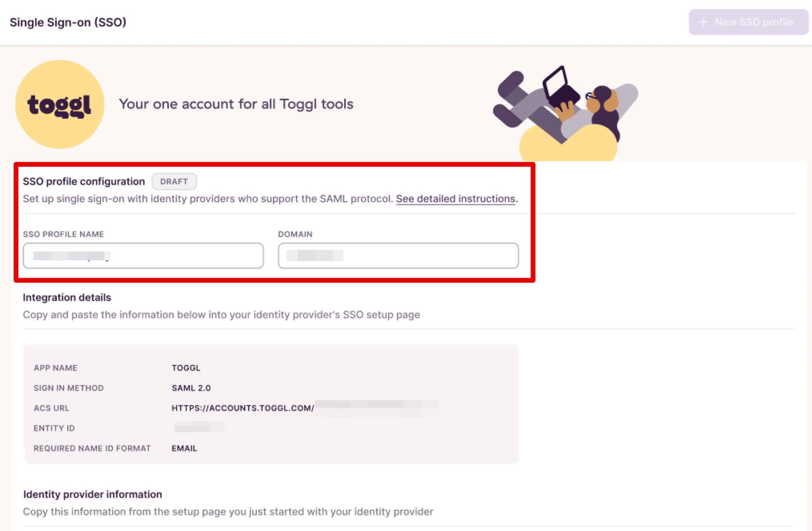Click the TOGGL app name value

(x=186, y=368)
